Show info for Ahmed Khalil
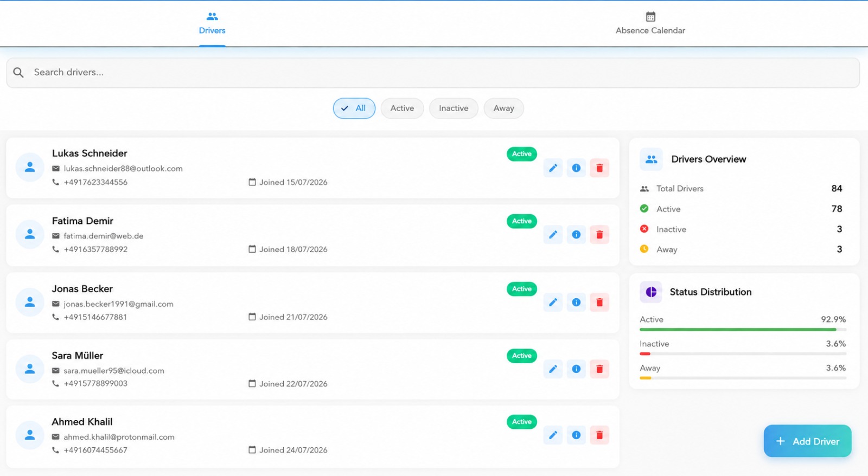Viewport: 868px width, 476px height. coord(576,435)
